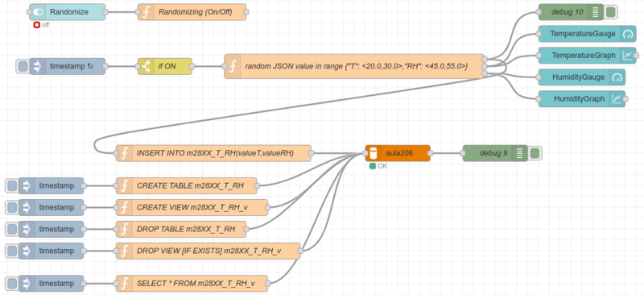
Task: Click function icon on random JSON value node
Action: pyautogui.click(x=233, y=66)
